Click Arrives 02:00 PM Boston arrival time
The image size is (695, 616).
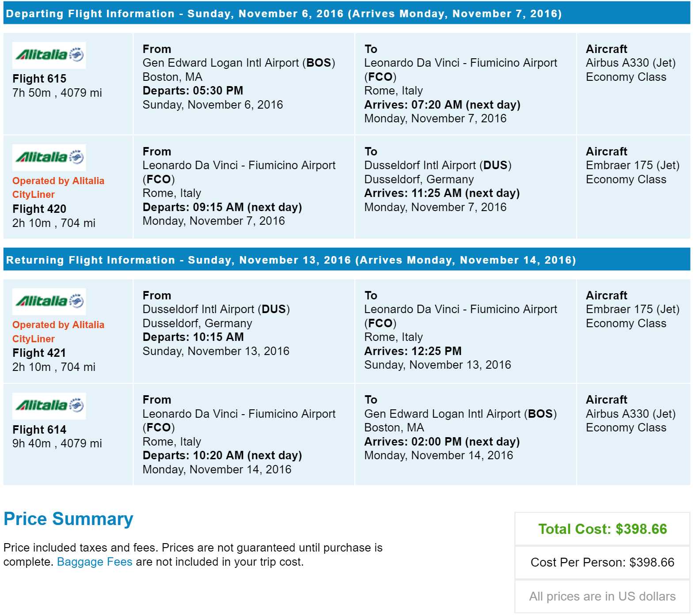click(x=442, y=442)
